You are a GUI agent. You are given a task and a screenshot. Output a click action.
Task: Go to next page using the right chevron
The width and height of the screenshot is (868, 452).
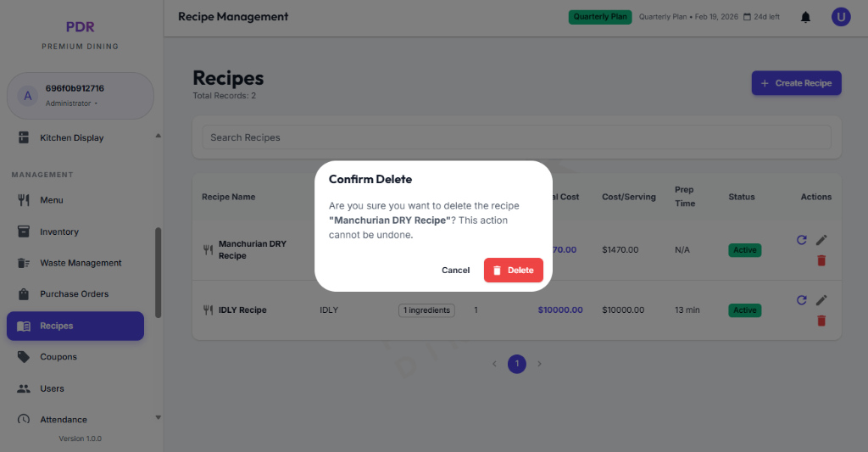(539, 364)
